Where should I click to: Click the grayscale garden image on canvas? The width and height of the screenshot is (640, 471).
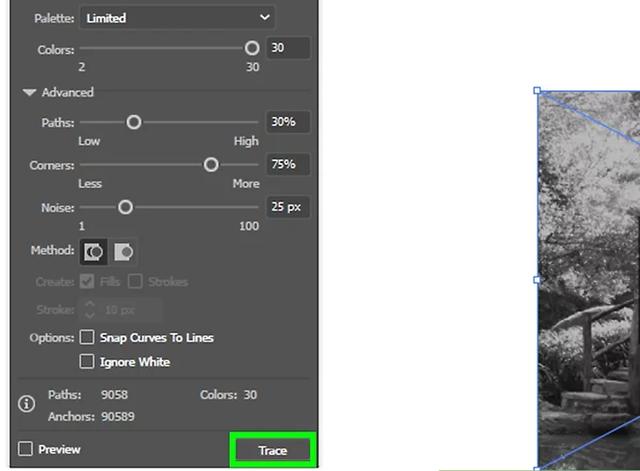point(590,300)
